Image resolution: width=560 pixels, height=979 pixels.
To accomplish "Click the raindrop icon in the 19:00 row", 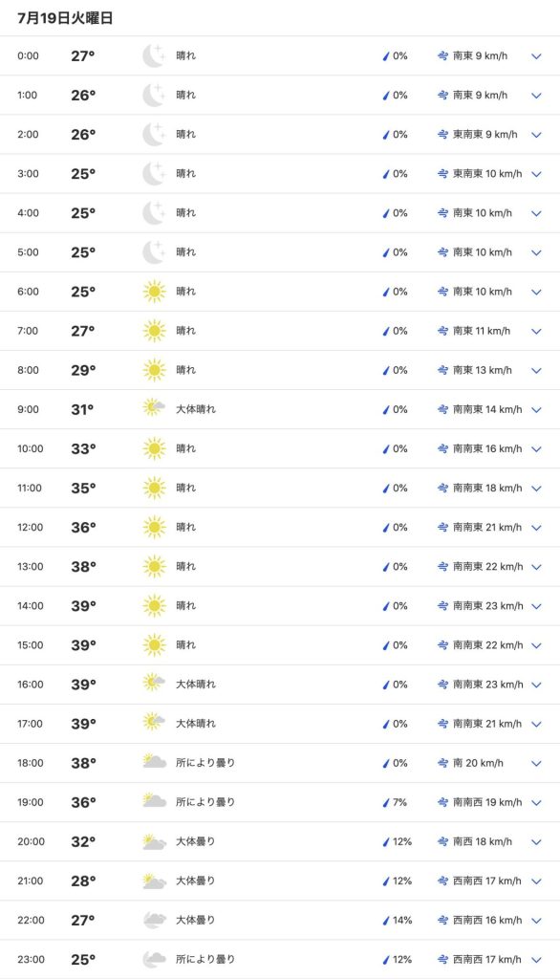I will pos(386,802).
